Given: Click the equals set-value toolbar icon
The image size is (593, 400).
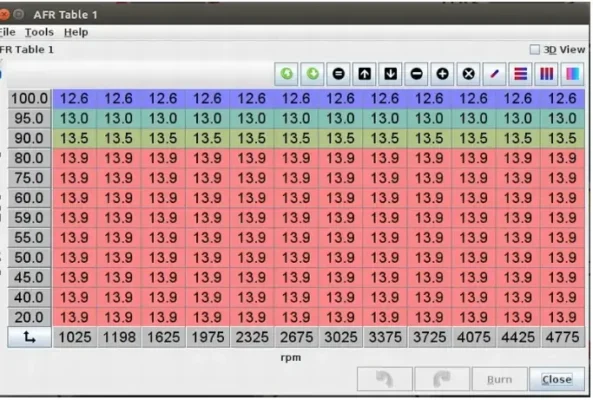Looking at the screenshot, I should coord(338,74).
